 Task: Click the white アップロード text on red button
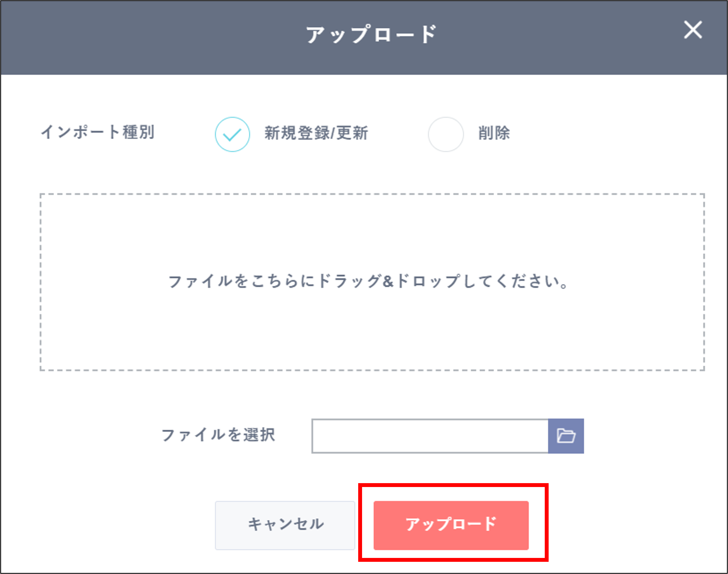pos(451,524)
